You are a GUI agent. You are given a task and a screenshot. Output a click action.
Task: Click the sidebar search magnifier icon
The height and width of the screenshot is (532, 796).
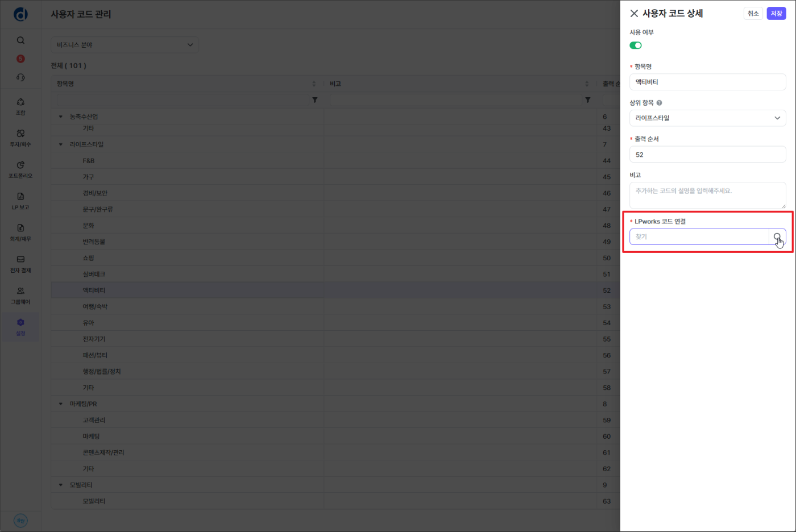pos(20,40)
